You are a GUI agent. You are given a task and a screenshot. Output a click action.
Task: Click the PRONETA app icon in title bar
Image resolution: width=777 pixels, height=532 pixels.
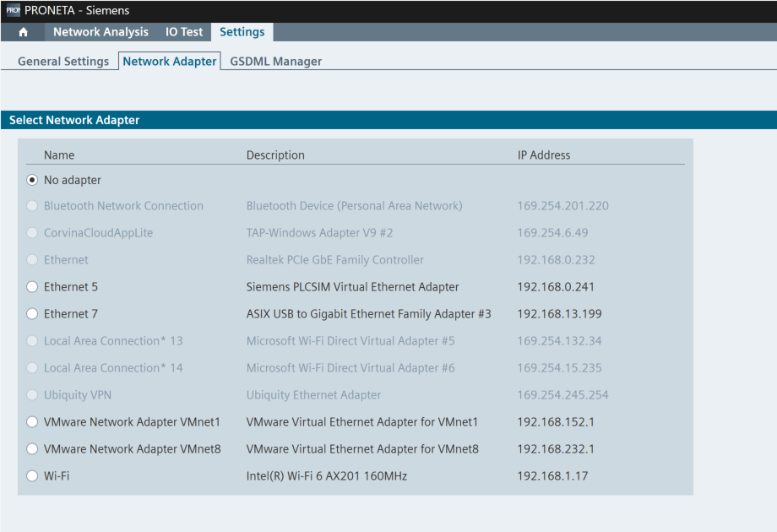click(x=12, y=11)
